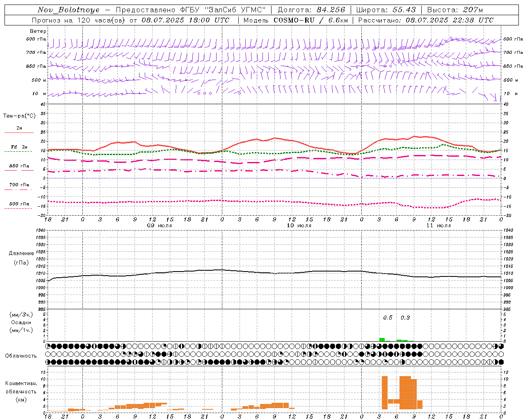The width and height of the screenshot is (525, 420).
Task: Click the forecast start 08.07.2025 18:00 UTC
Action: tap(185, 20)
